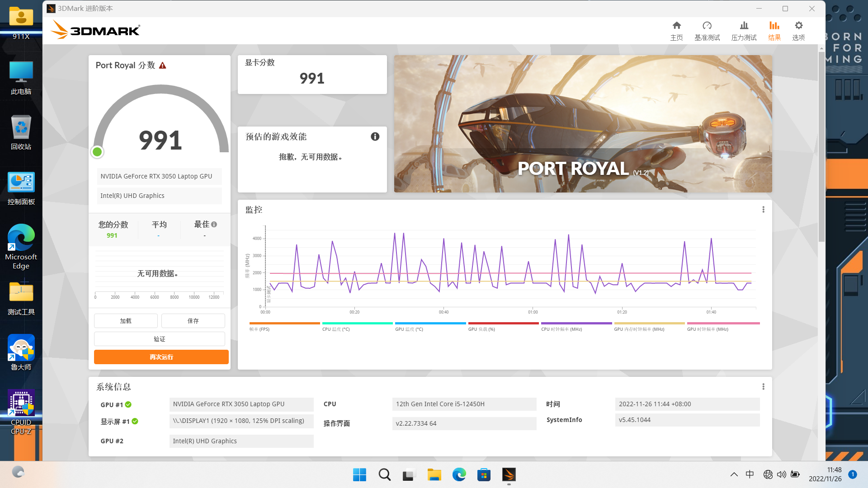Click the Validate (验证) button
This screenshot has height=488, width=868.
[159, 339]
